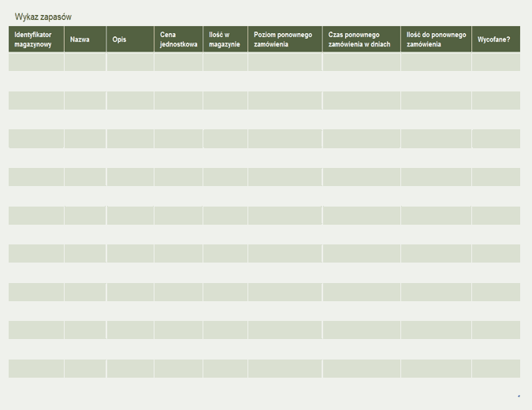Select the 'Cena jednostkowa' column header
Screen dimensions: 532x410
(178, 39)
